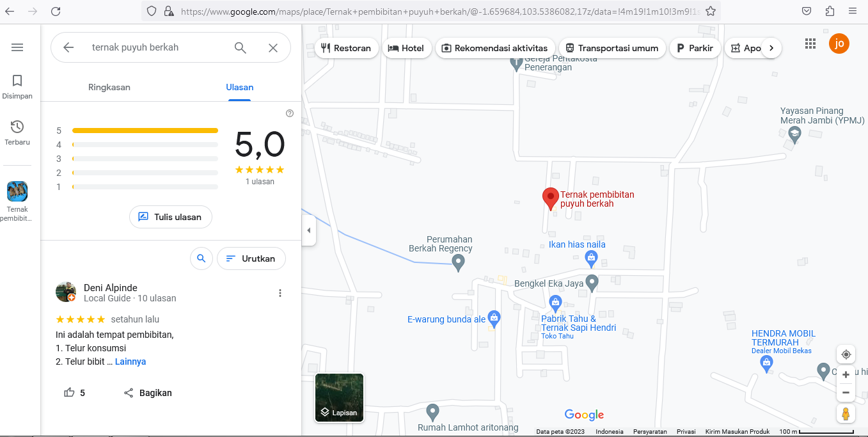
Task: Open Ternak pembibitan recent place thumbnail
Action: coord(17,191)
